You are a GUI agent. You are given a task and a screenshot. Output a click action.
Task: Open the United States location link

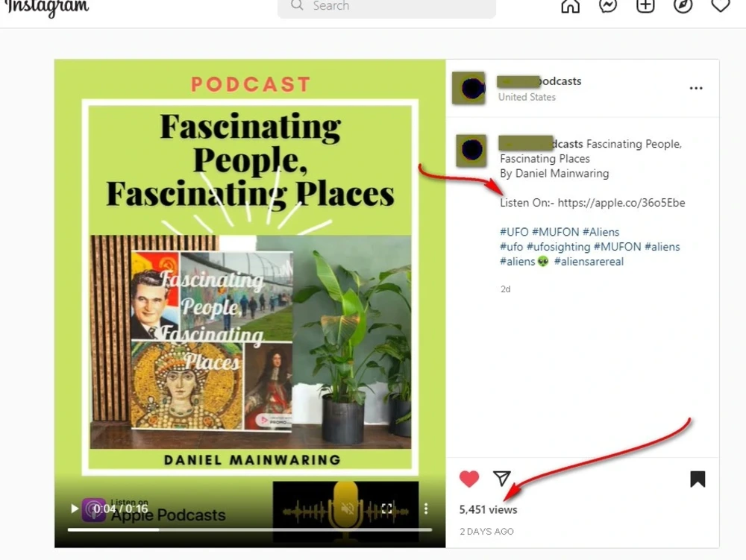[x=527, y=97]
